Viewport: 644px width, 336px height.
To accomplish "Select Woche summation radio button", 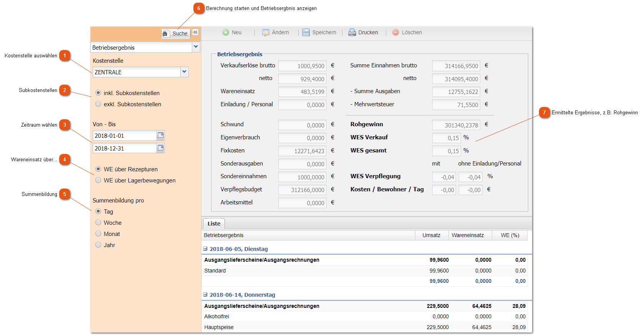I will 98,222.
